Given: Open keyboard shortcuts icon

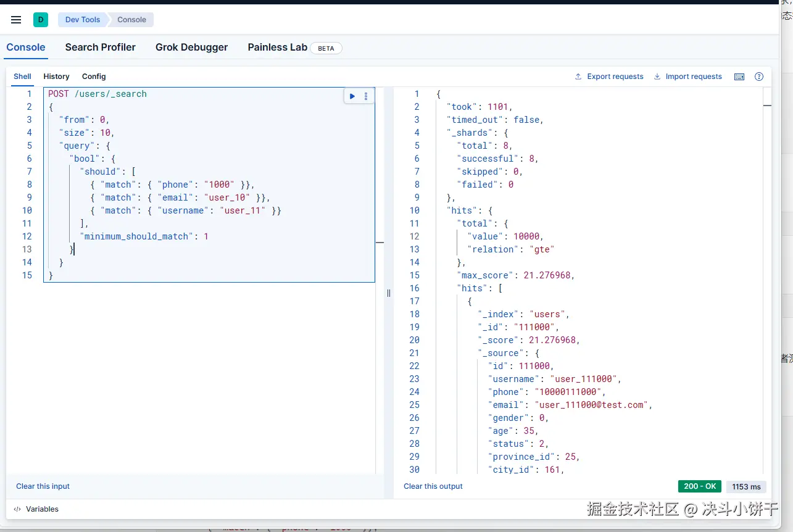Looking at the screenshot, I should (x=739, y=77).
